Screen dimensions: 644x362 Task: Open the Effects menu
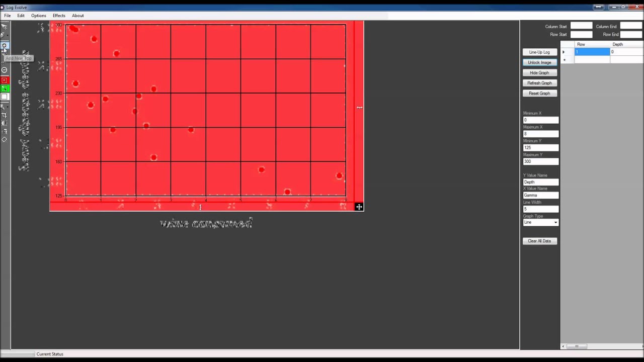tap(59, 16)
